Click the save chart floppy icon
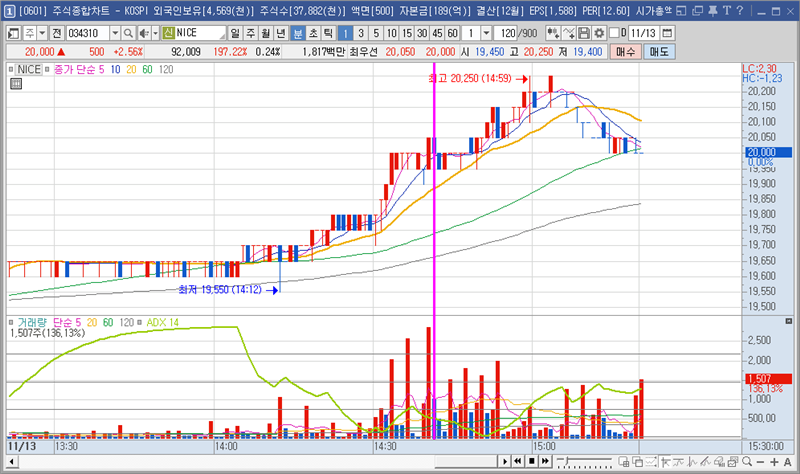The image size is (800, 474). pos(585,33)
